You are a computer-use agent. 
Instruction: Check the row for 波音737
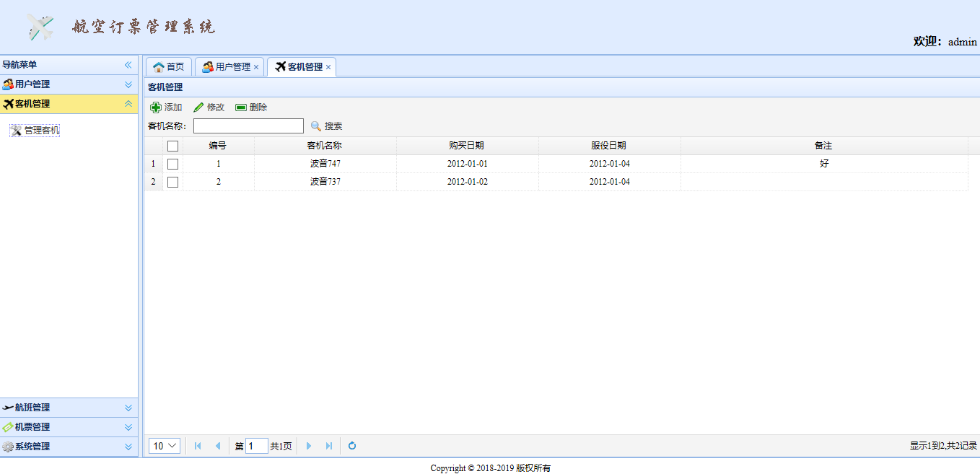(x=172, y=182)
